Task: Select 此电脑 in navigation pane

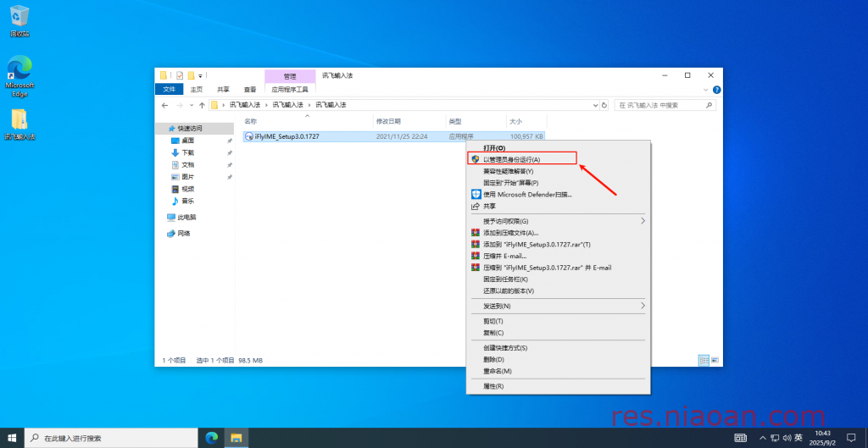Action: [186, 218]
